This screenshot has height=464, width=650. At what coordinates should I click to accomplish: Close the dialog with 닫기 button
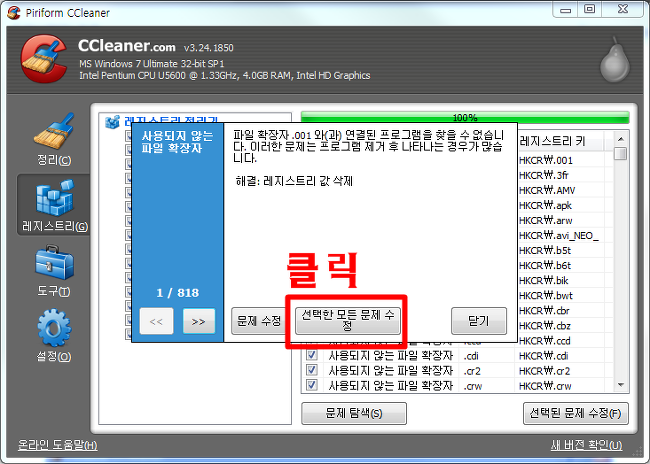pyautogui.click(x=479, y=321)
